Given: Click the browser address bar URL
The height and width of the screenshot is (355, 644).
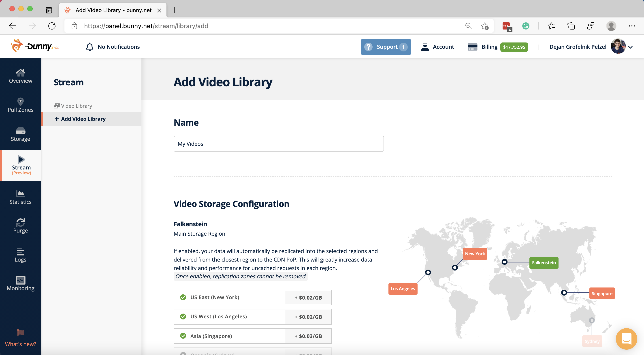Looking at the screenshot, I should point(146,26).
